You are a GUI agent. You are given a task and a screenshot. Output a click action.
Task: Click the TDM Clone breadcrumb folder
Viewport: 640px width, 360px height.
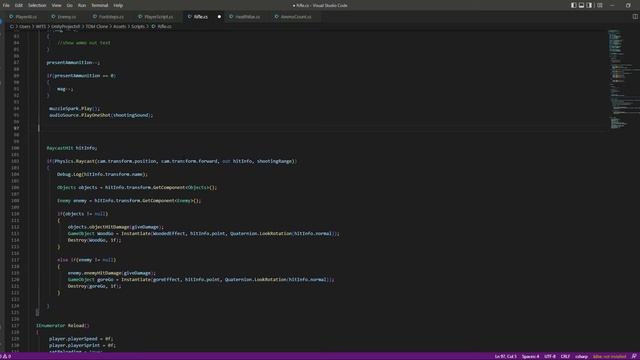[x=97, y=27]
